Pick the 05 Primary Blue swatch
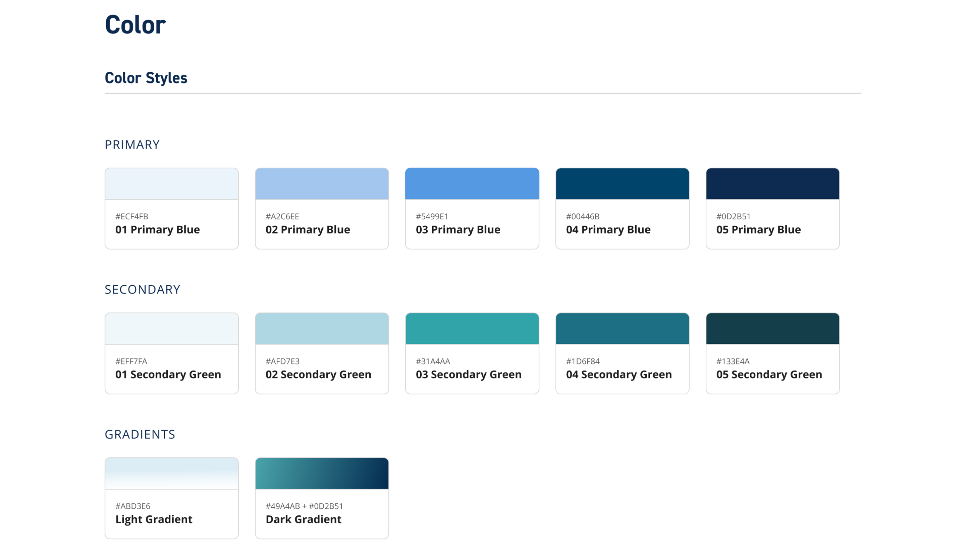The width and height of the screenshot is (966, 560). pyautogui.click(x=772, y=184)
